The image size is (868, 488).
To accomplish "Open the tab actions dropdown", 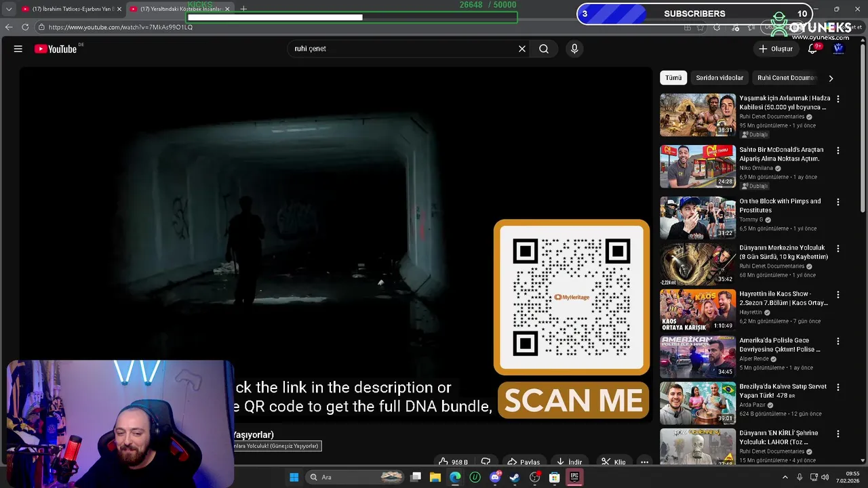I will [8, 9].
